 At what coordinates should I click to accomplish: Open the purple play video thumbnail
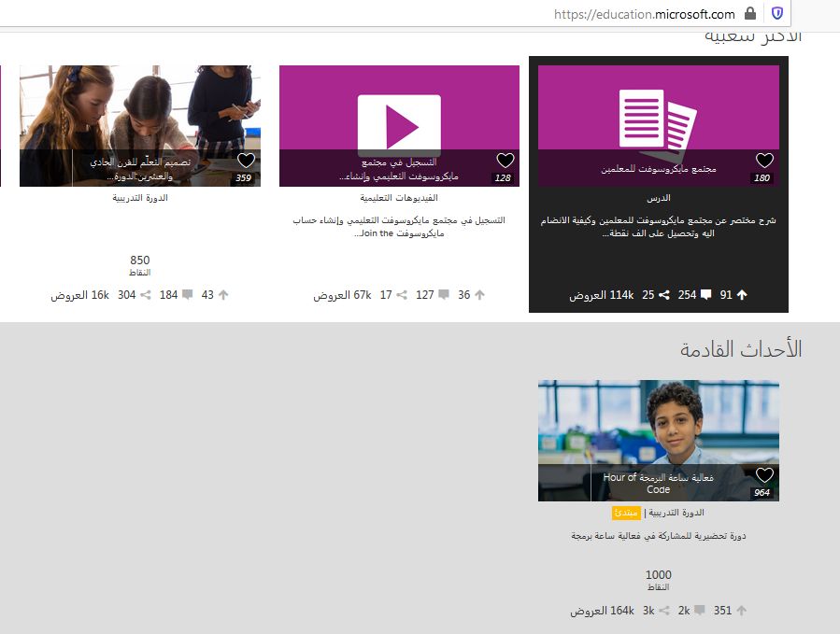point(399,112)
